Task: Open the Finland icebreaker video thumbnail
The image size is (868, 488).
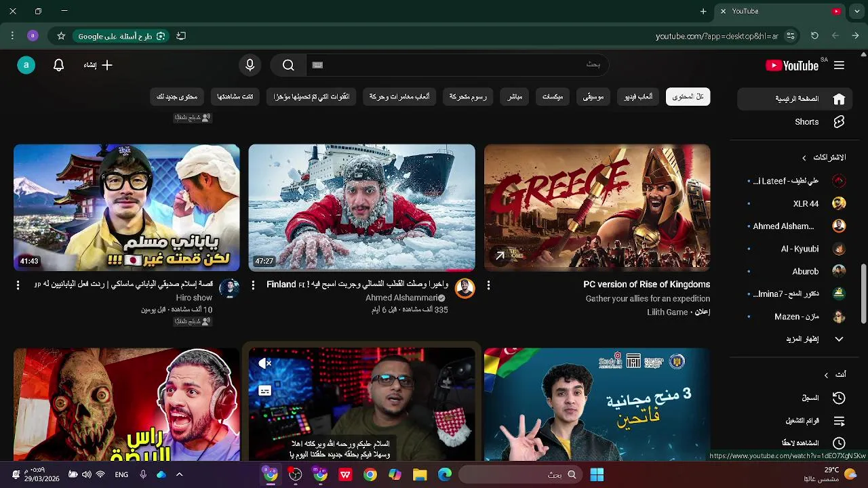Action: coord(361,207)
